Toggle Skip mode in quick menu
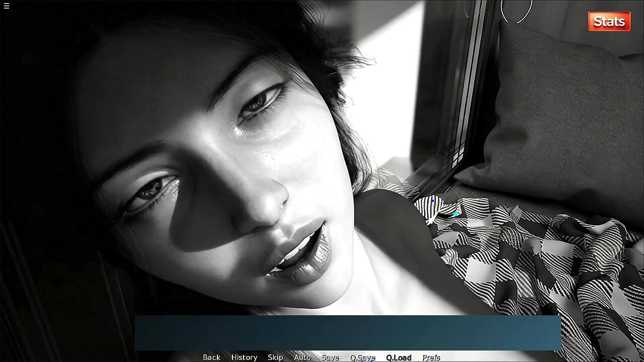The width and height of the screenshot is (644, 362). [275, 357]
